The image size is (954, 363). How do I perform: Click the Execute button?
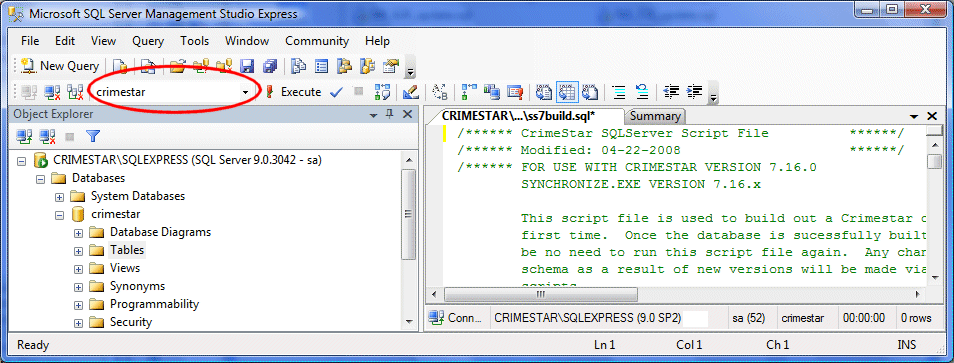(293, 92)
